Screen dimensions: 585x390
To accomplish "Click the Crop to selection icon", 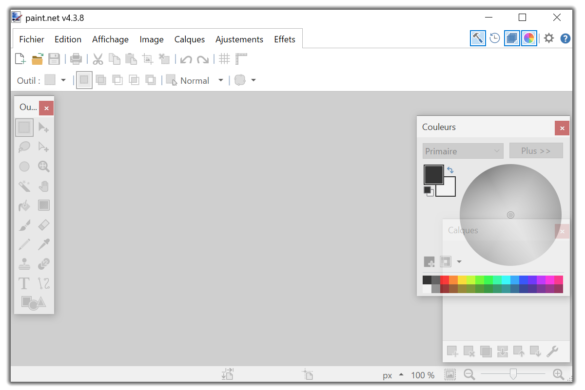I will [x=148, y=59].
